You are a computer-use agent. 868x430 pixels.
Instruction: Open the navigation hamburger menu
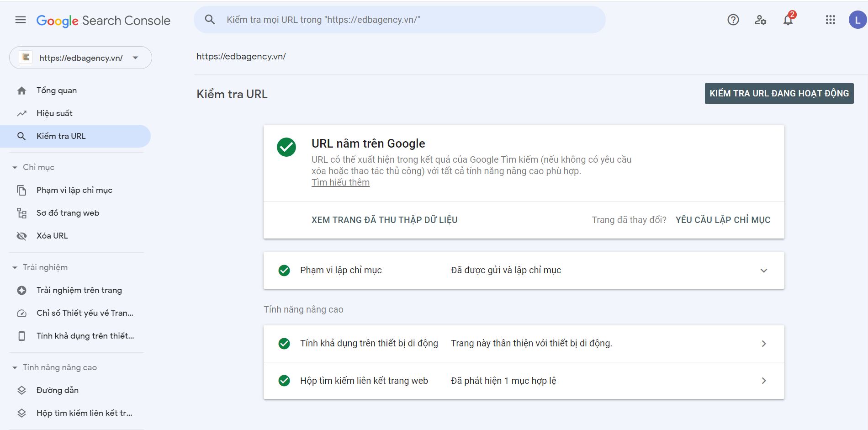pyautogui.click(x=21, y=20)
